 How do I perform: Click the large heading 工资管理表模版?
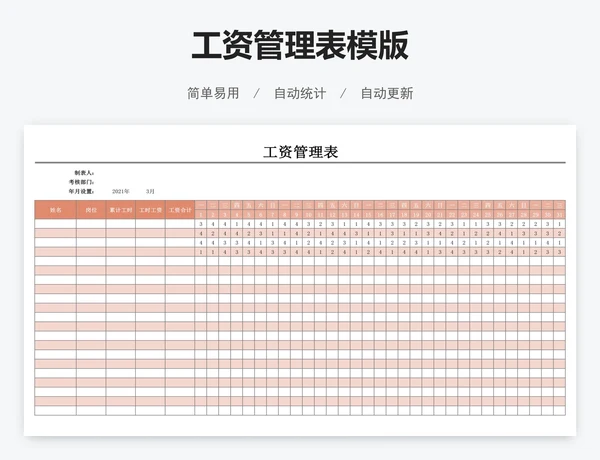[300, 45]
